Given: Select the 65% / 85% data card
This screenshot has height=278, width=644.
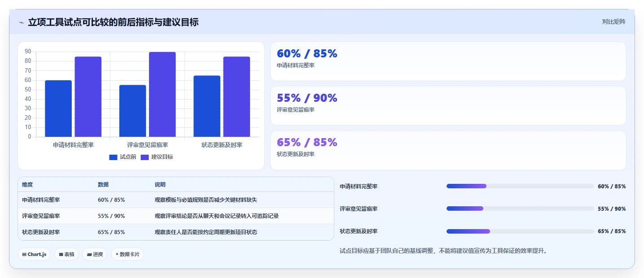Looking at the screenshot, I should tap(448, 150).
